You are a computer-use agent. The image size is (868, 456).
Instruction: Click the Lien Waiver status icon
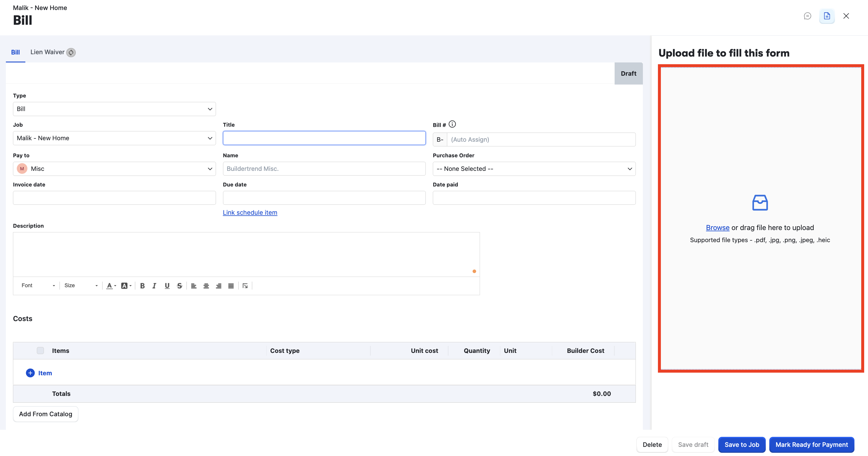(71, 52)
